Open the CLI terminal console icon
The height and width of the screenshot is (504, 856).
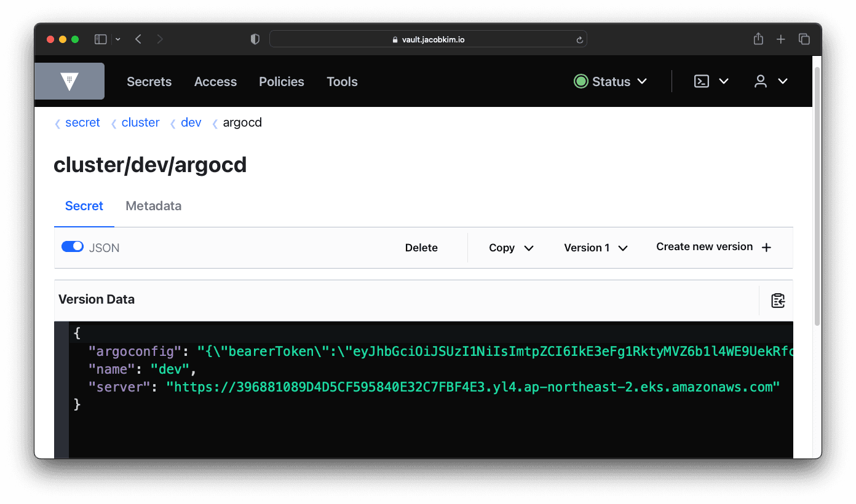pos(702,81)
